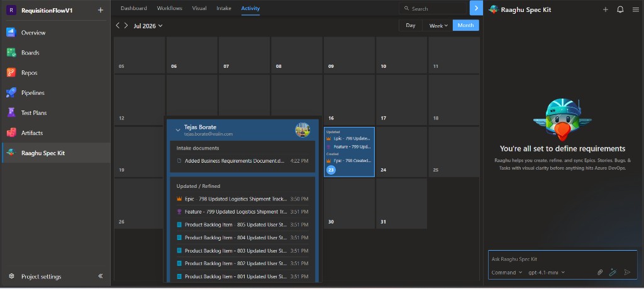This screenshot has height=289, width=644.
Task: Select the Activity tab
Action: tap(250, 8)
